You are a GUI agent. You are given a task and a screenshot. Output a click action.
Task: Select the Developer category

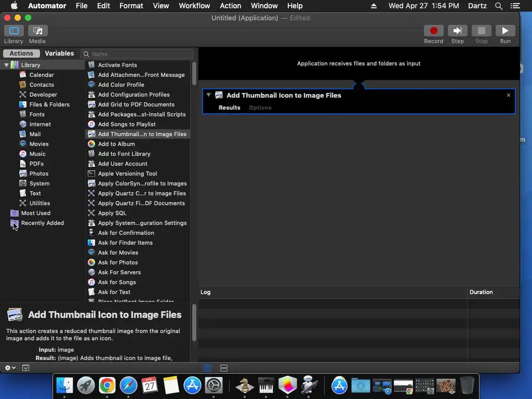tap(43, 95)
